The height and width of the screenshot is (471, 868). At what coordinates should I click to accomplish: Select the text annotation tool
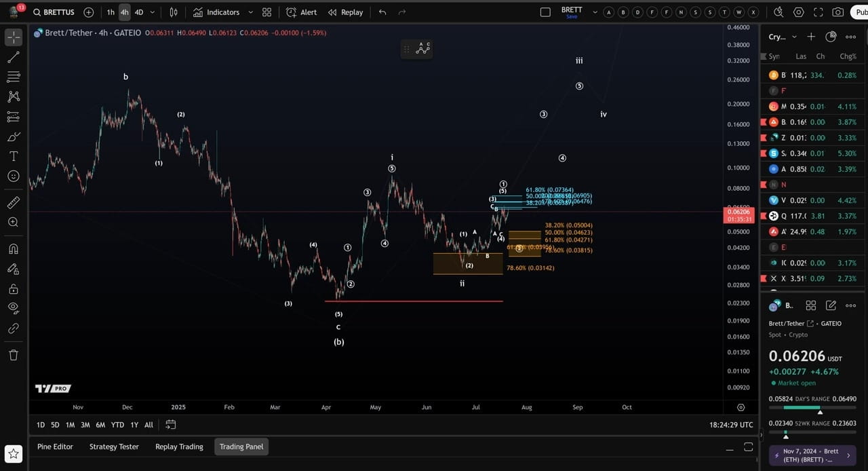pos(14,156)
